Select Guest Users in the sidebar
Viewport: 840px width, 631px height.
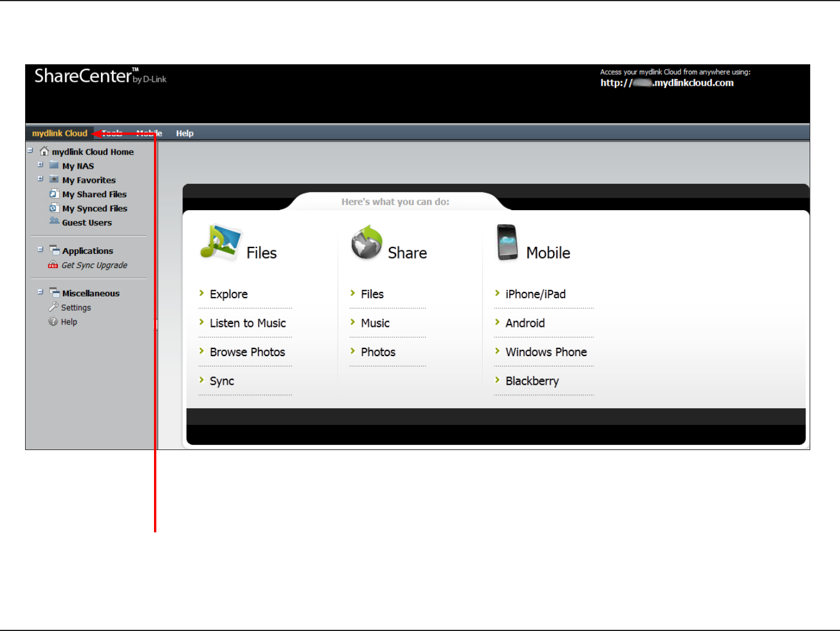click(87, 222)
